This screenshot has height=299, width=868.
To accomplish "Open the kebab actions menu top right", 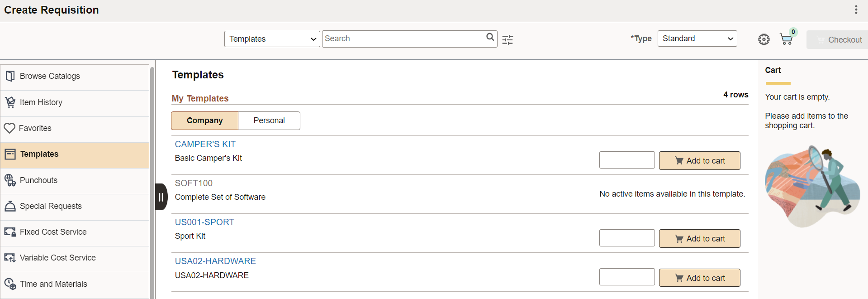I will point(856,9).
